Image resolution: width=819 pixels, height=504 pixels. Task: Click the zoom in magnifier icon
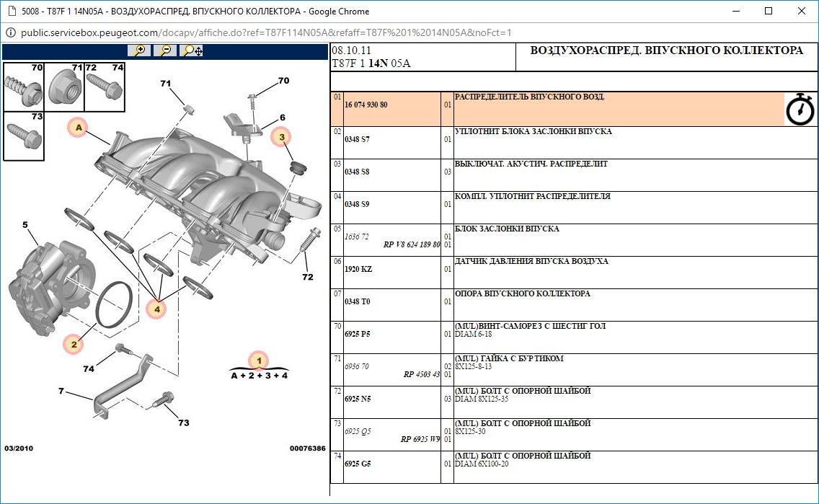point(139,50)
